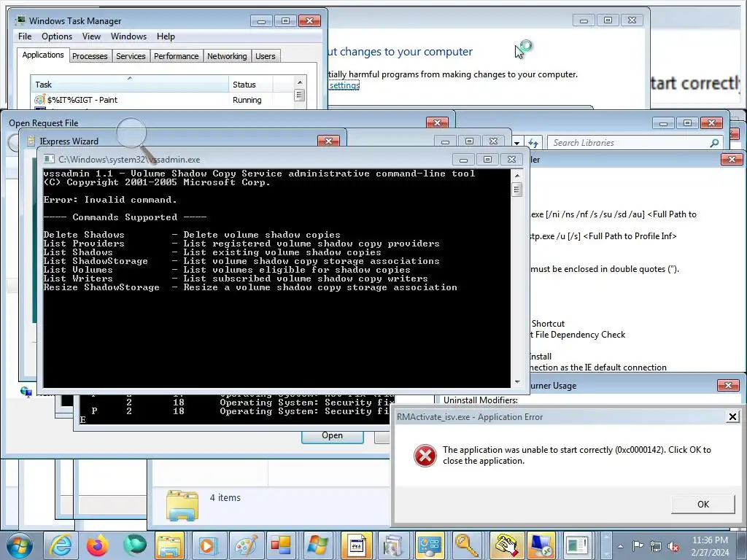This screenshot has width=747, height=560.
Task: Click Open button in Open Request File
Action: [332, 435]
